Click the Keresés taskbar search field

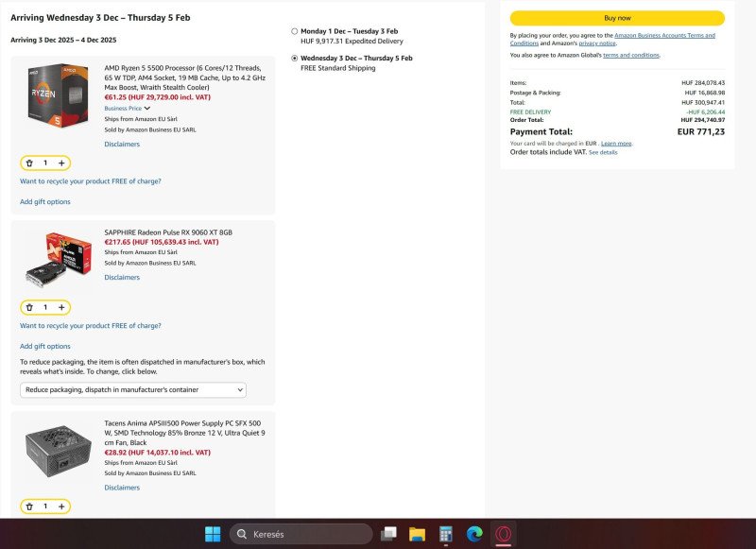(x=301, y=534)
